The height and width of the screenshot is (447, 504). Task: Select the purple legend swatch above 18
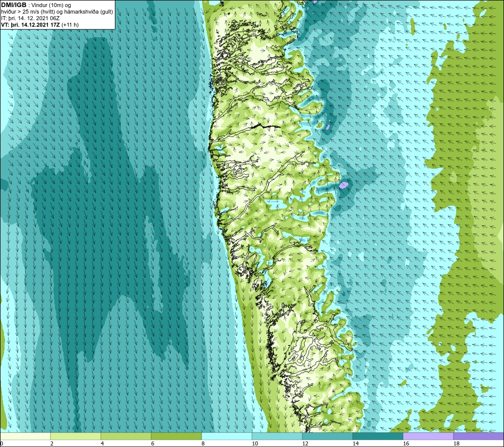click(478, 436)
